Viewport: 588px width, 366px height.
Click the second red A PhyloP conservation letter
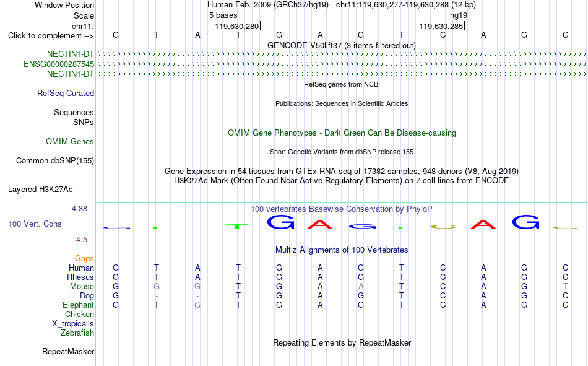483,224
